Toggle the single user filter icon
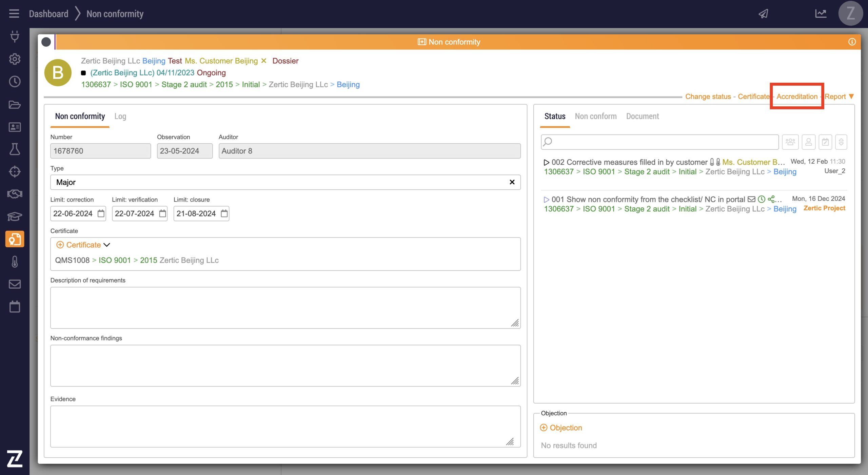 (808, 142)
